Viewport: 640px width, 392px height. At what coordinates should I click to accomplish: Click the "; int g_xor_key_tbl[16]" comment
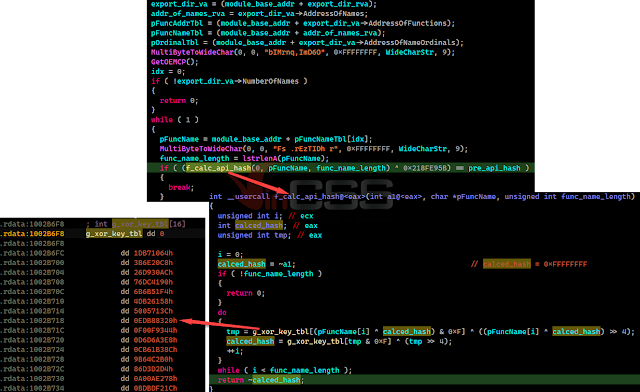[x=136, y=224]
